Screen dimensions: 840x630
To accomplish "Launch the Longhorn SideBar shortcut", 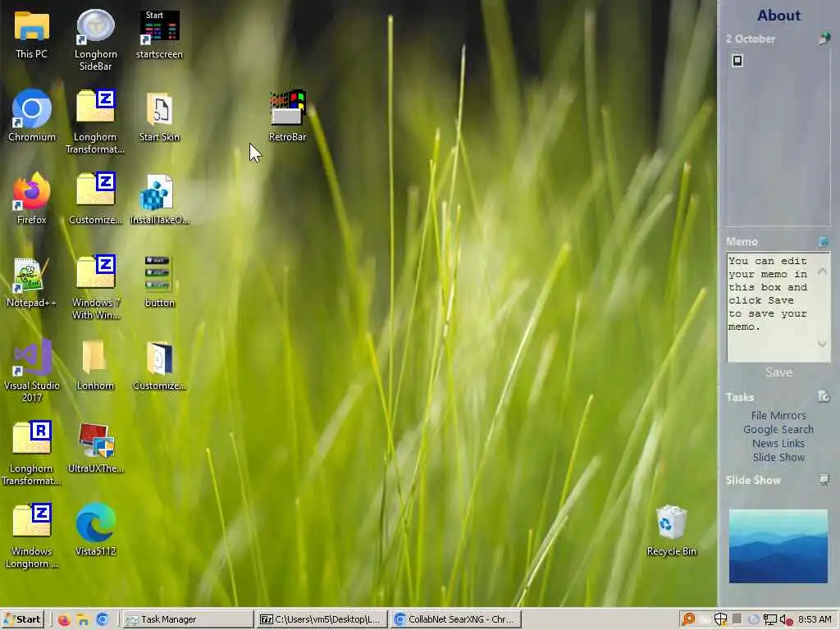I will pyautogui.click(x=95, y=40).
